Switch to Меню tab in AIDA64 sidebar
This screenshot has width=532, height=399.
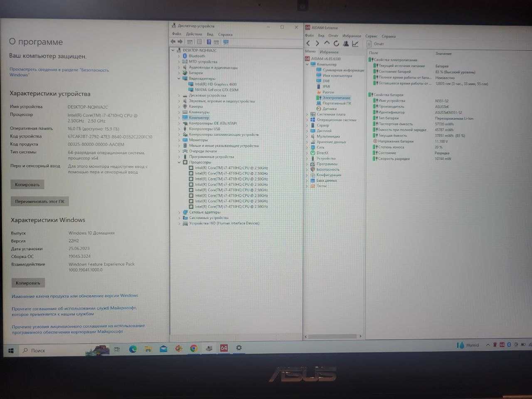tap(310, 52)
